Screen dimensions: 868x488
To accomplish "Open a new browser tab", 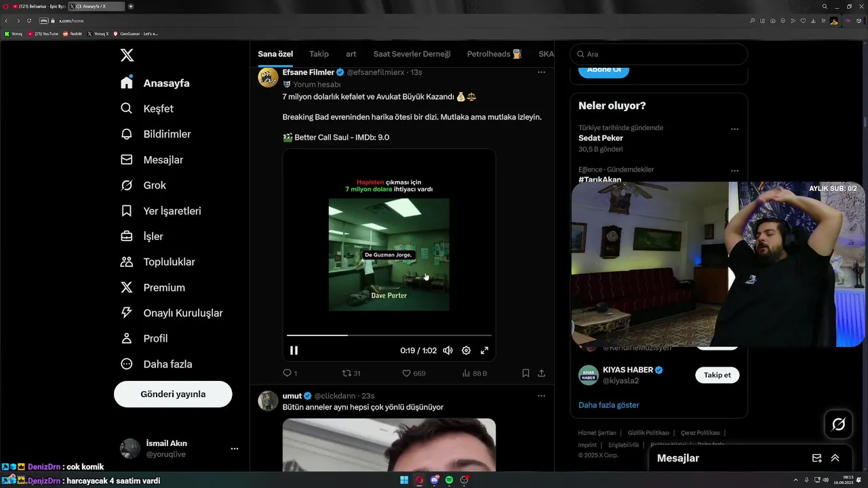I will coord(131,6).
